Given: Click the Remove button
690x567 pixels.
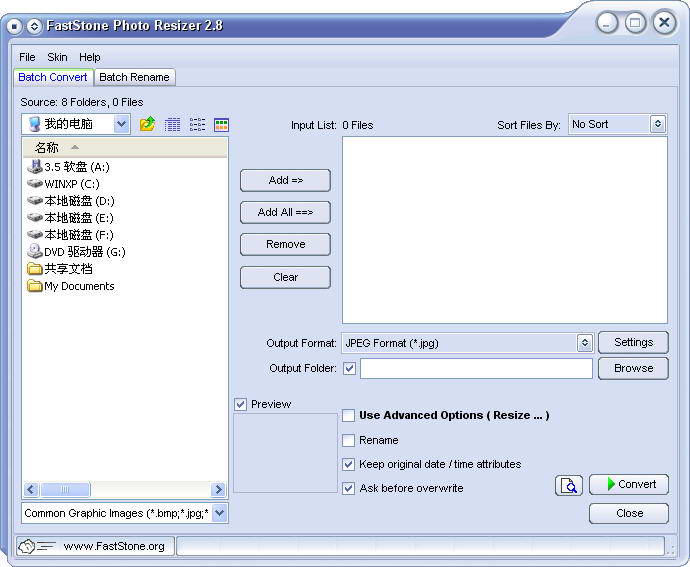Looking at the screenshot, I should (x=286, y=244).
